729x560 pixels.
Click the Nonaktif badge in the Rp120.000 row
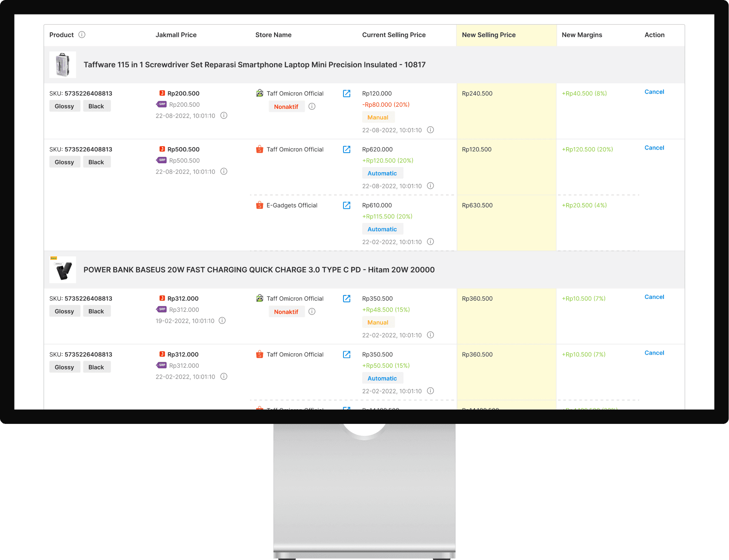(x=286, y=107)
